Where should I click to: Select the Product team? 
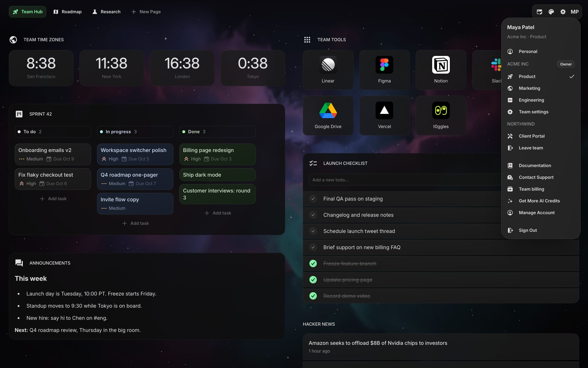point(541,77)
